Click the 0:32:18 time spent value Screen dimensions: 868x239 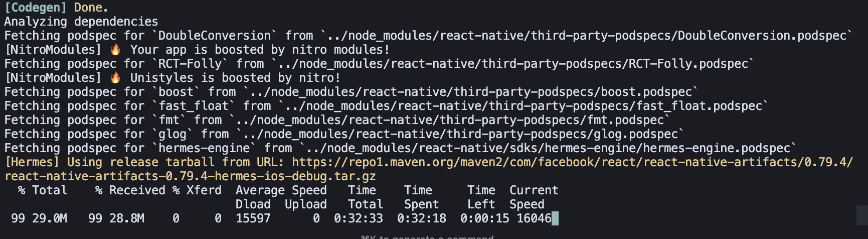pos(422,218)
